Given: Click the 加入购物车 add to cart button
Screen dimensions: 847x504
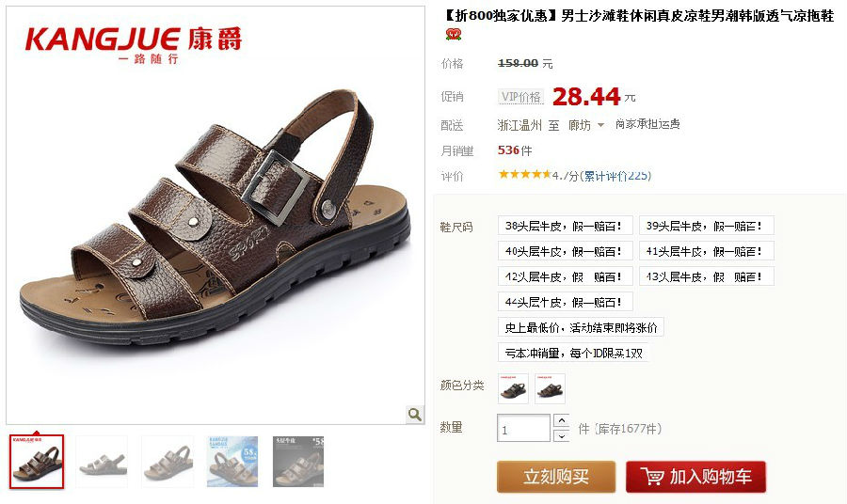Looking at the screenshot, I should pos(695,477).
